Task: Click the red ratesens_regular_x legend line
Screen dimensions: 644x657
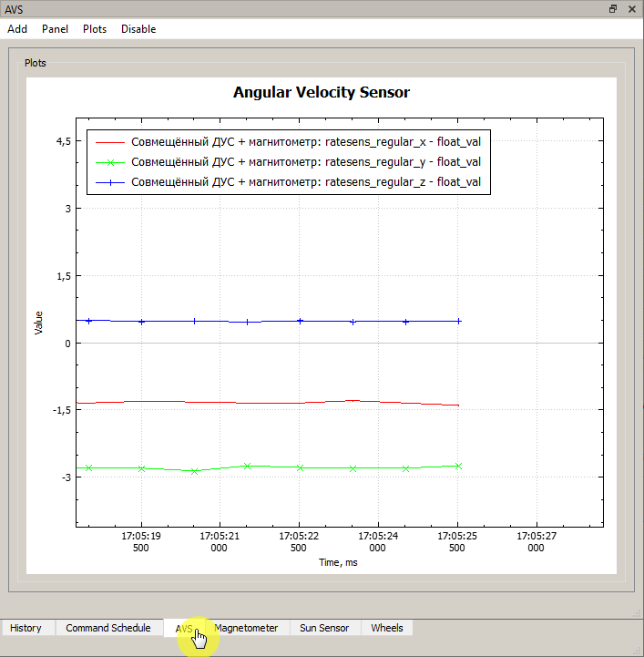Action: coord(110,142)
